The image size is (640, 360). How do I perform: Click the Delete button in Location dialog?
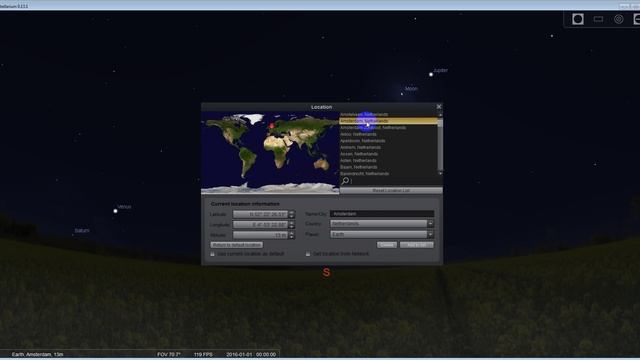387,245
